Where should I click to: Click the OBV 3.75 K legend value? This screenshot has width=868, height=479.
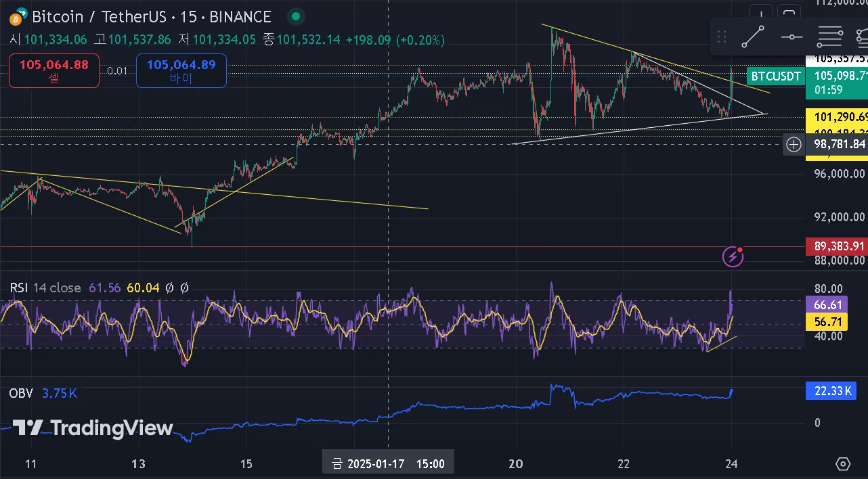pyautogui.click(x=60, y=393)
